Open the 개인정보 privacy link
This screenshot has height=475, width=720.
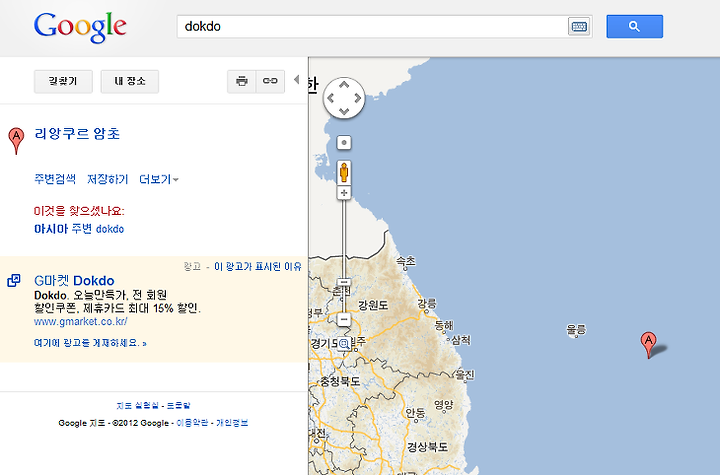click(x=232, y=423)
